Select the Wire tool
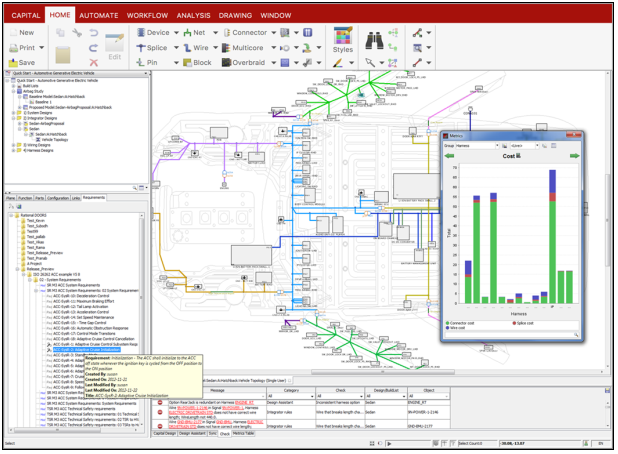618x454 pixels. pyautogui.click(x=196, y=48)
